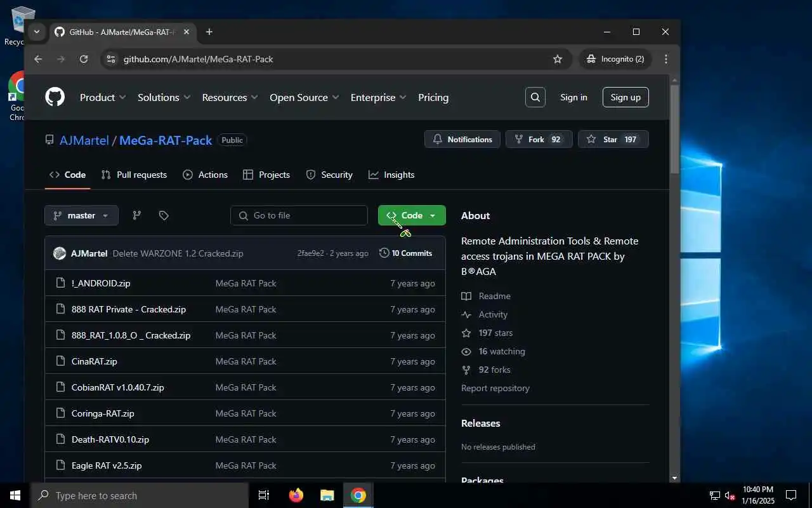
Task: Expand the Solutions menu
Action: [164, 97]
